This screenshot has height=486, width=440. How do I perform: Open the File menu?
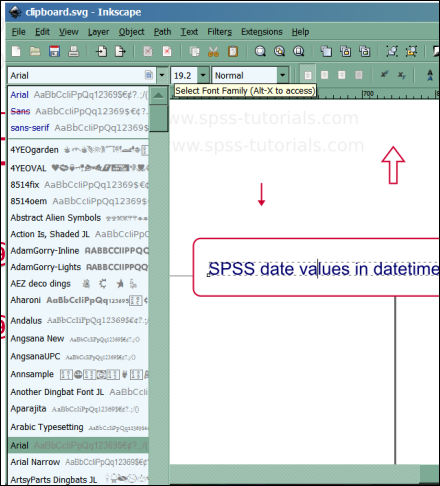click(18, 32)
